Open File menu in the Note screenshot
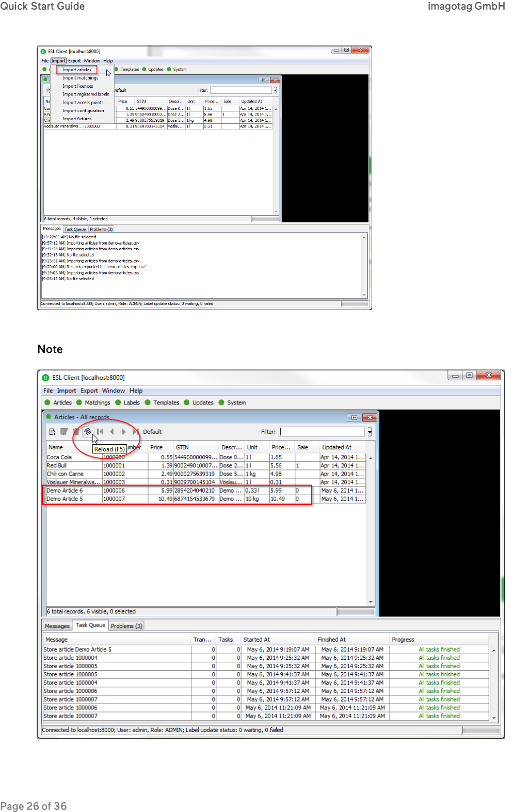Screen dimensions: 513x812 (48, 391)
